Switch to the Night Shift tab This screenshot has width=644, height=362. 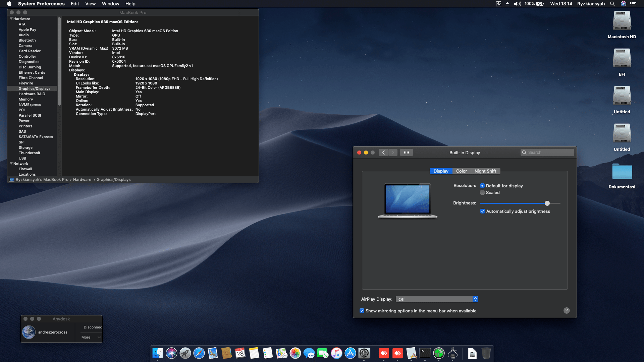click(485, 171)
